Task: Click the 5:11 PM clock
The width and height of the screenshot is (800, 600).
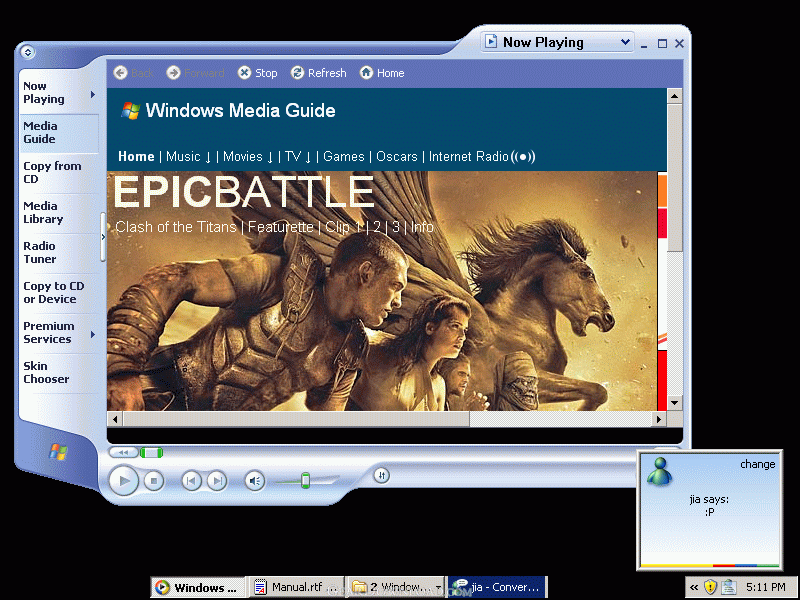Action: coord(766,587)
